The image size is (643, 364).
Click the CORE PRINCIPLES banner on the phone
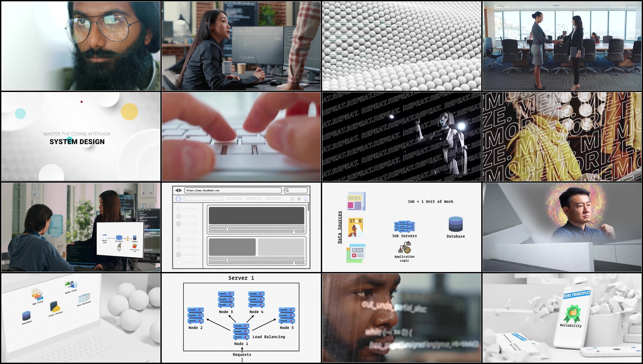(577, 294)
